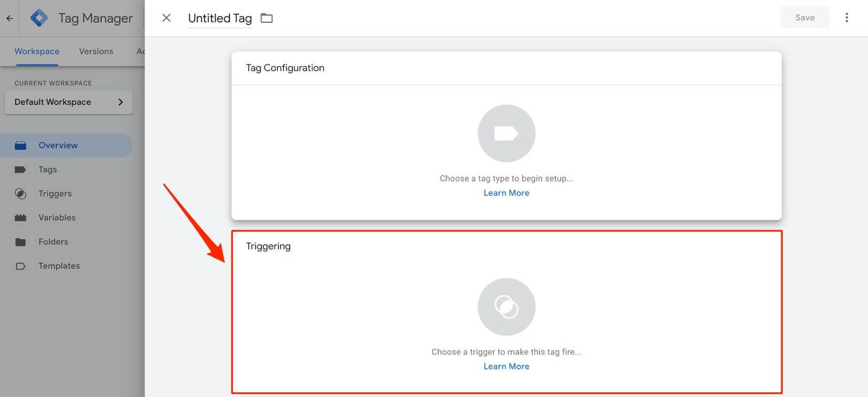Click the back arrow next to Tag Manager
This screenshot has height=397, width=868.
pyautogui.click(x=9, y=17)
